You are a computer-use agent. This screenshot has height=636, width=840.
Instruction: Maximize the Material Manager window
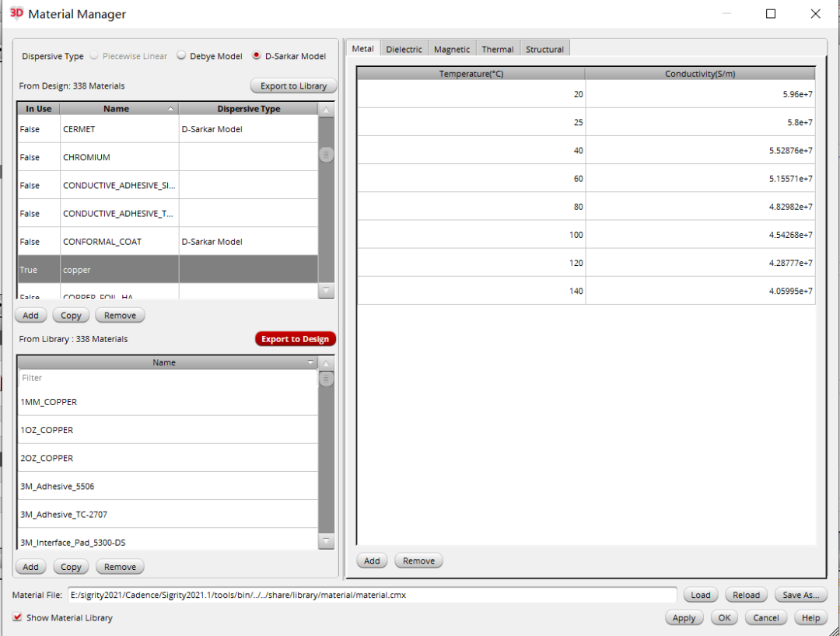coord(770,14)
